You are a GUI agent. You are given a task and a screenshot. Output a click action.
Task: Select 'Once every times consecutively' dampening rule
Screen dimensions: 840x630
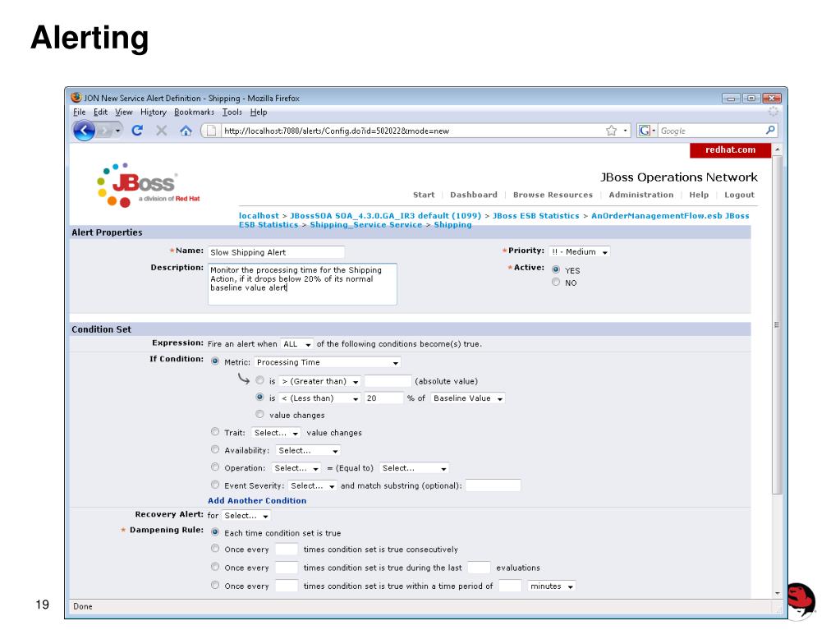[215, 549]
